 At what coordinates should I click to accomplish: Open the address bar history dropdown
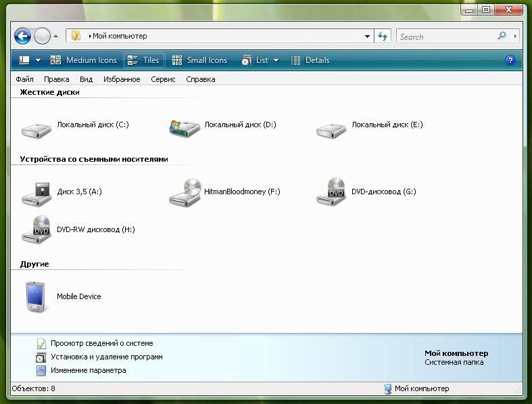367,37
